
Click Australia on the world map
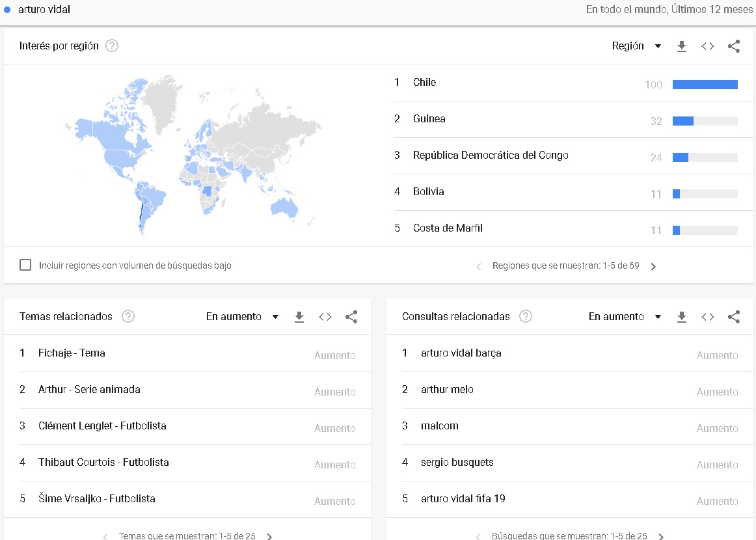pos(285,207)
